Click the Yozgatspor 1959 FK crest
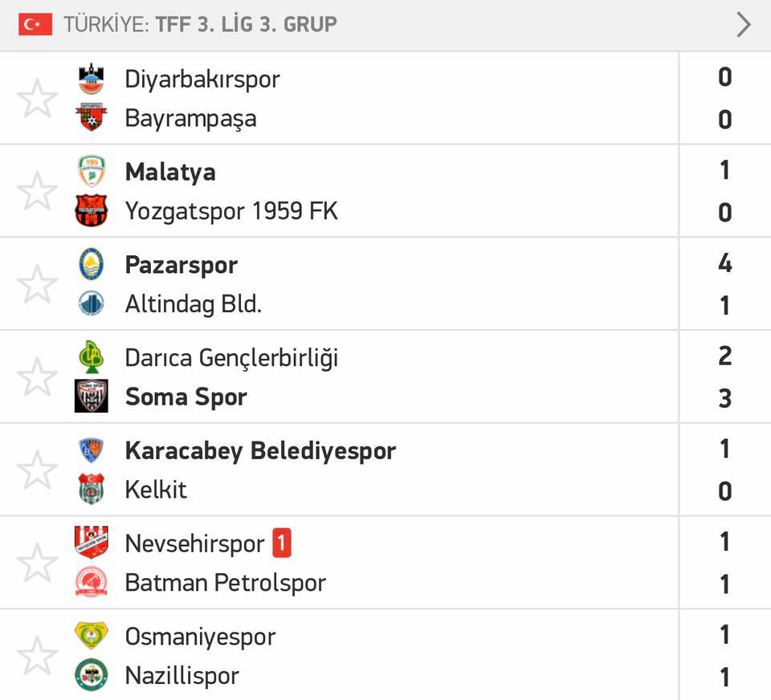Viewport: 771px width, 700px height. pyautogui.click(x=92, y=210)
